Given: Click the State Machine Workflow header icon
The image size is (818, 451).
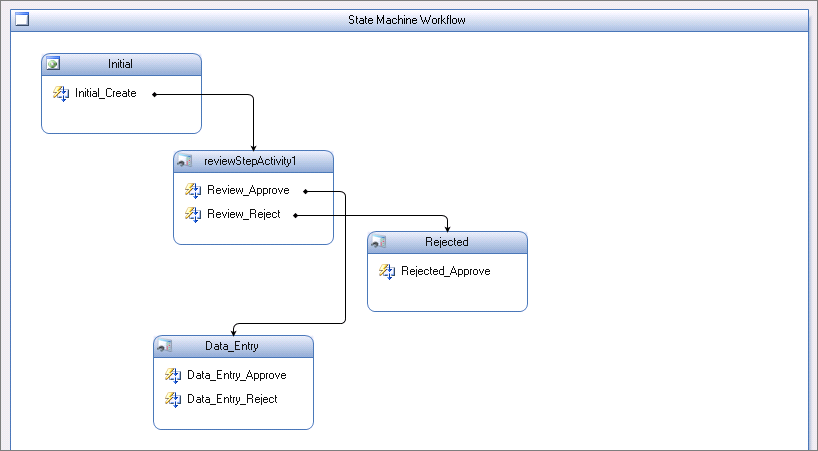Looking at the screenshot, I should click(22, 20).
